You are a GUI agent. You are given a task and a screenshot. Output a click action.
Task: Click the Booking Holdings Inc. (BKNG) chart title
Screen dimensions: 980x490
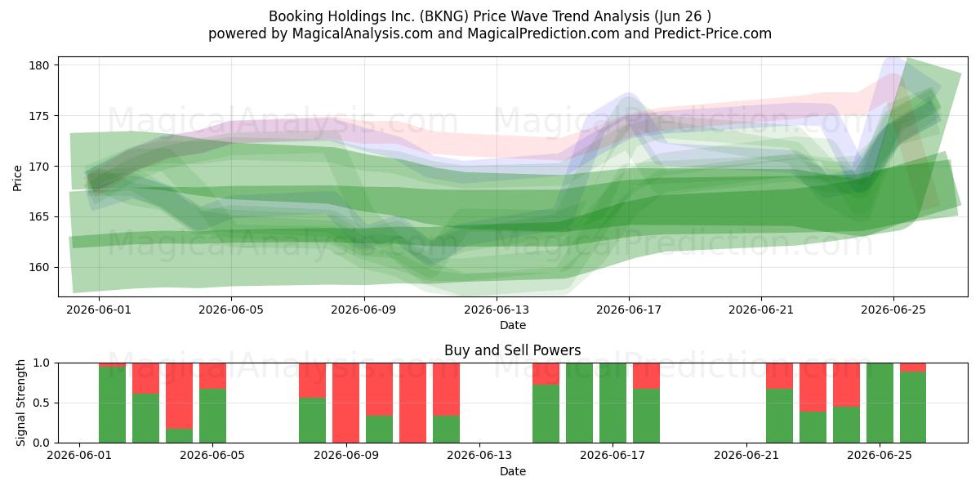tap(490, 16)
